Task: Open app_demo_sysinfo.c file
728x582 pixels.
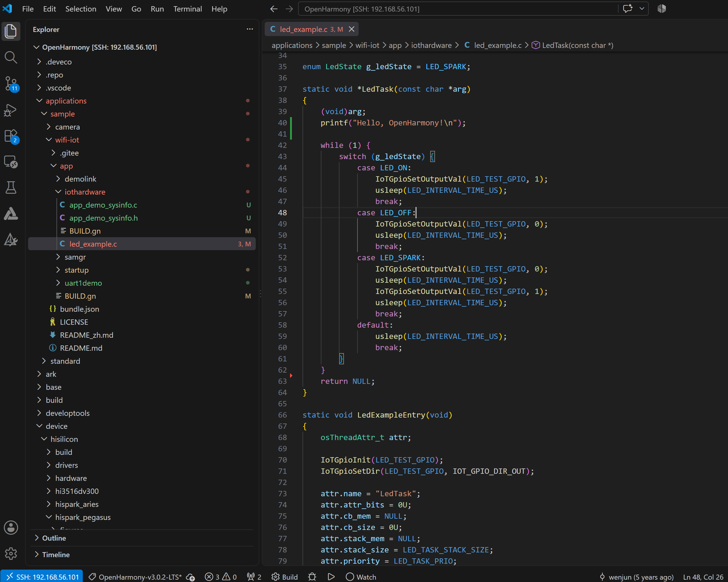Action: [x=142, y=205]
